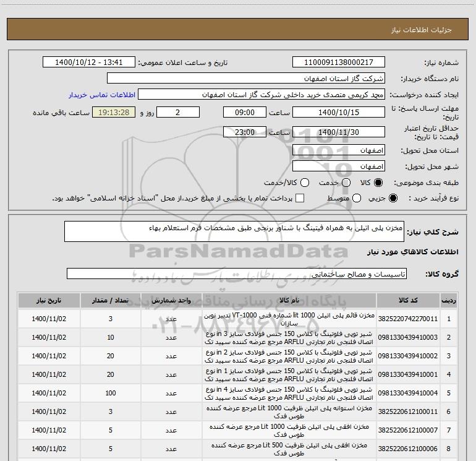Image resolution: width=476 pixels, height=461 pixels.
Task: Click the price validity date 1400/11/30
Action: pyautogui.click(x=339, y=132)
